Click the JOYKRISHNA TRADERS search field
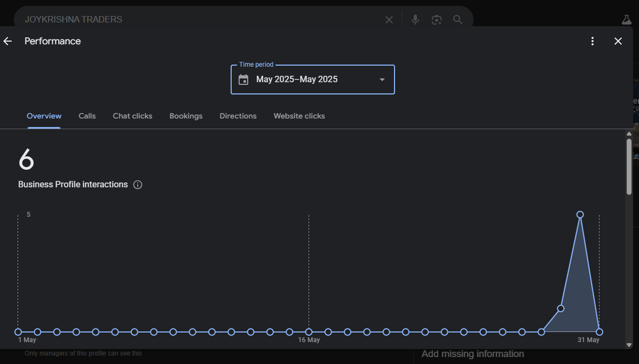Screen dimensions: 639x364 198,20
